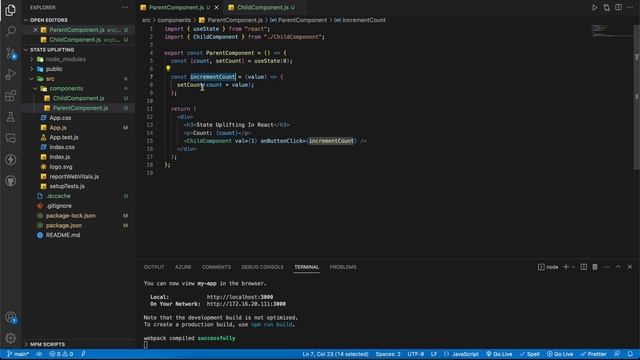
Task: Switch to the Output panel tab
Action: click(x=154, y=267)
